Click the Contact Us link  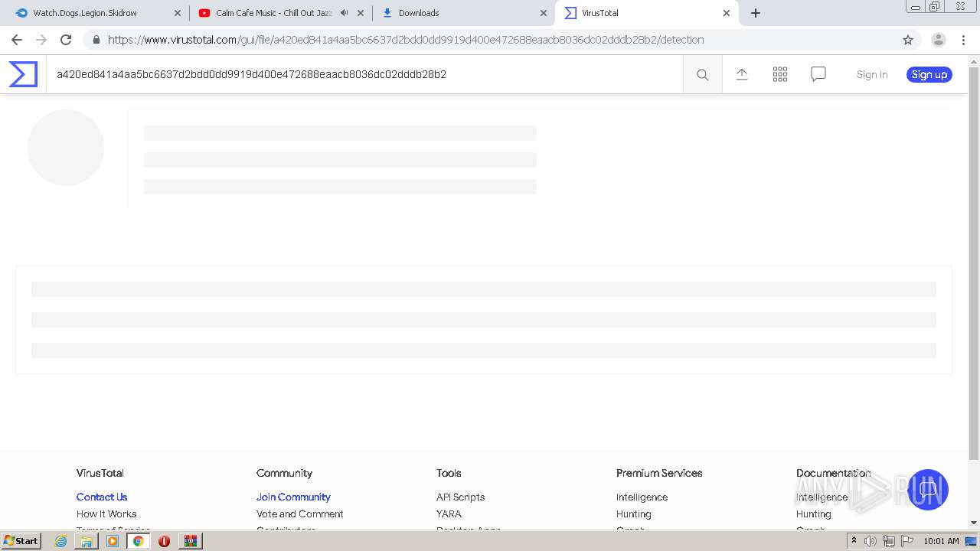[102, 497]
